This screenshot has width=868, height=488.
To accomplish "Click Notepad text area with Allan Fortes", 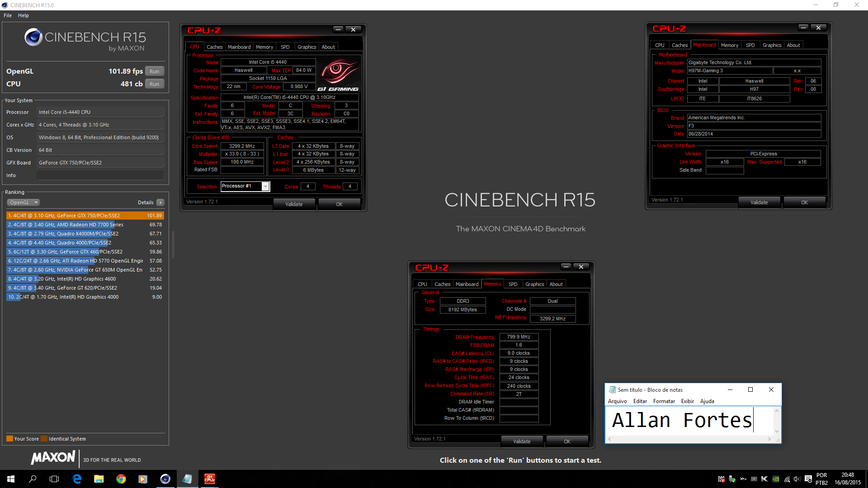I will tap(689, 421).
